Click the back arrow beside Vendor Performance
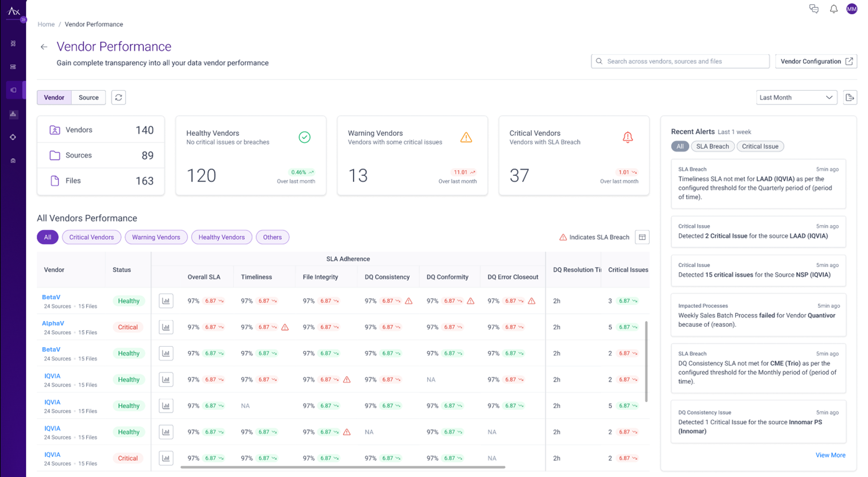The image size is (868, 477). tap(44, 47)
